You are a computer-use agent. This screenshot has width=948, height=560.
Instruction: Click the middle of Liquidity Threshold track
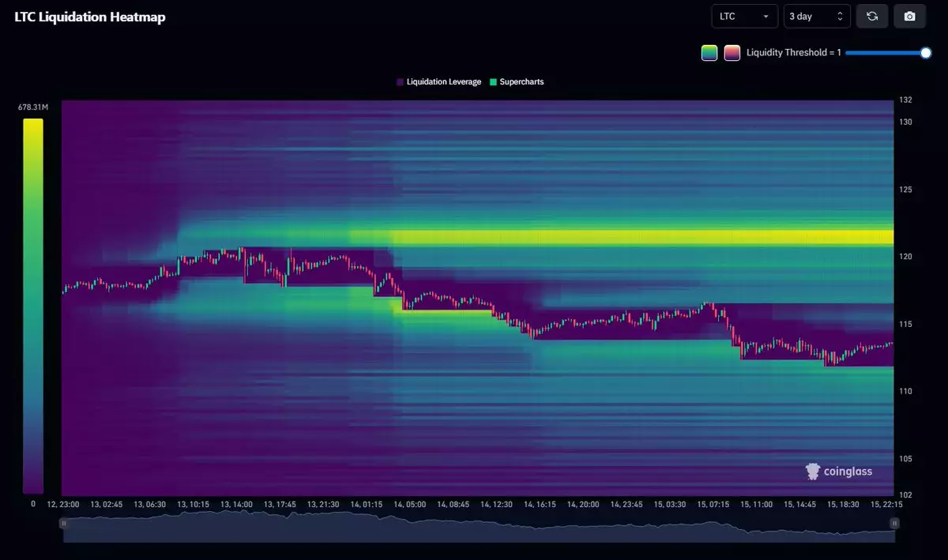(x=885, y=53)
